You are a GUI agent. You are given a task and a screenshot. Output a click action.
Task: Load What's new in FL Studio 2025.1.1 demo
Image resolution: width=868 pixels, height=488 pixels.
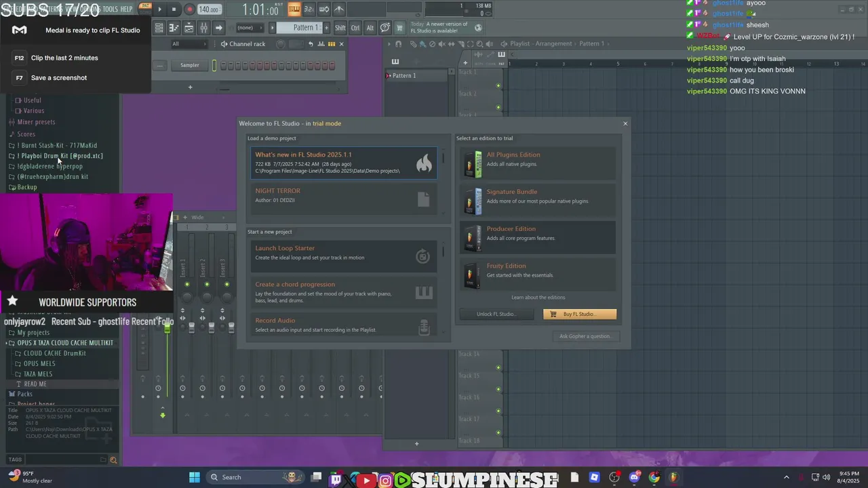[344, 163]
